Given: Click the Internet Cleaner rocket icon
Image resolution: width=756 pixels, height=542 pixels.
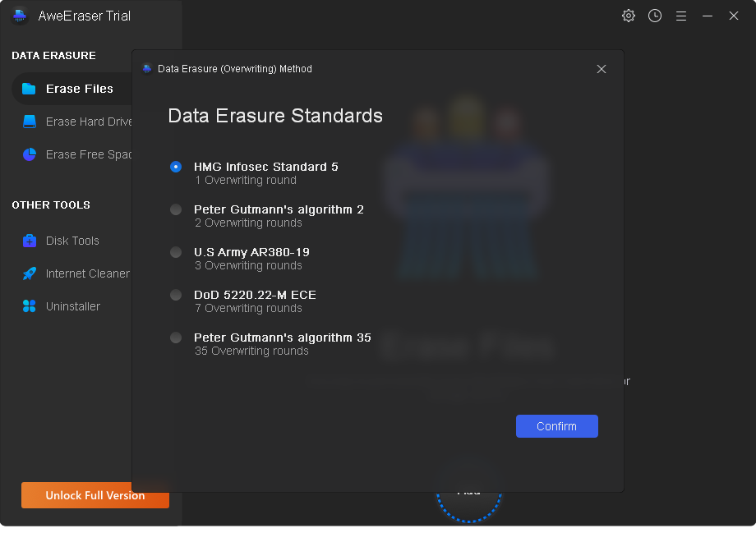Looking at the screenshot, I should [30, 273].
